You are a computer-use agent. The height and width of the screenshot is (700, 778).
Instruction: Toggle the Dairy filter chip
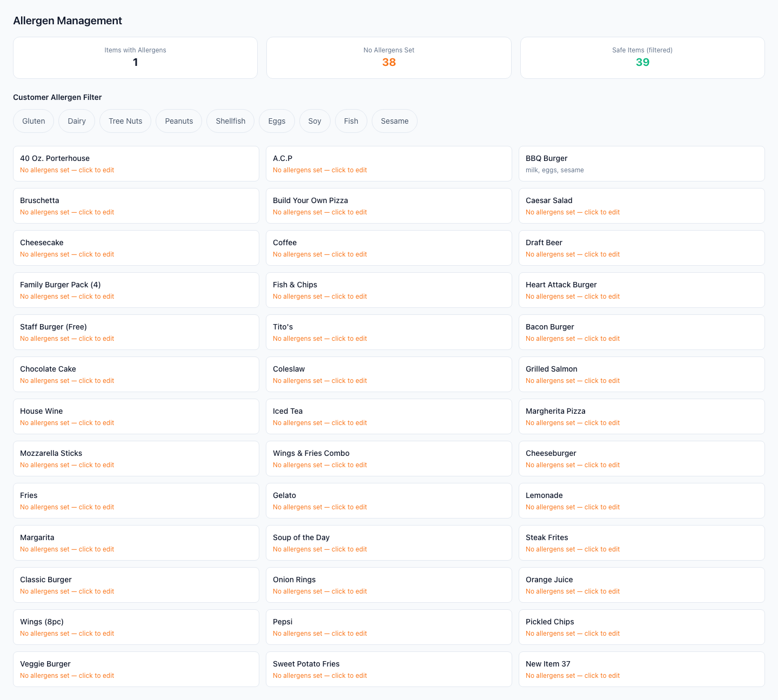point(77,121)
